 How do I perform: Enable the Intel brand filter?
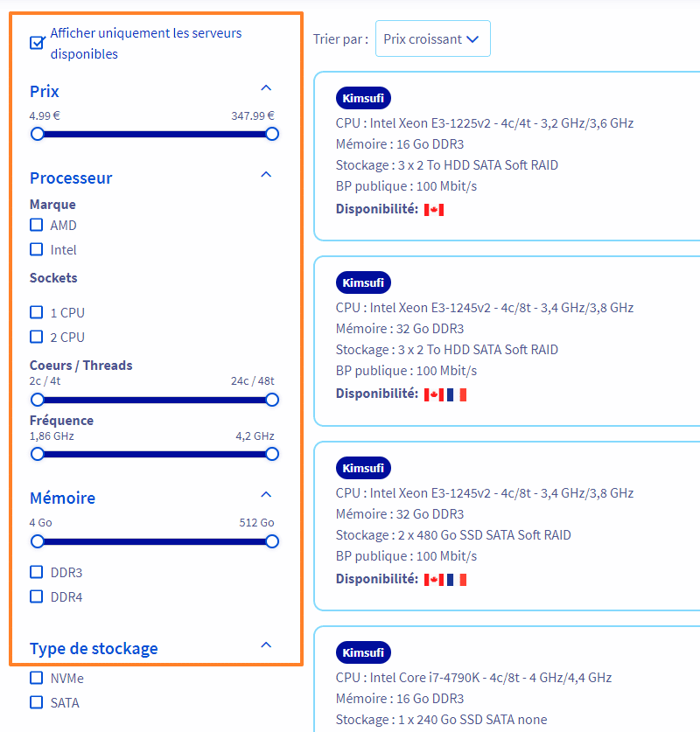[x=37, y=249]
